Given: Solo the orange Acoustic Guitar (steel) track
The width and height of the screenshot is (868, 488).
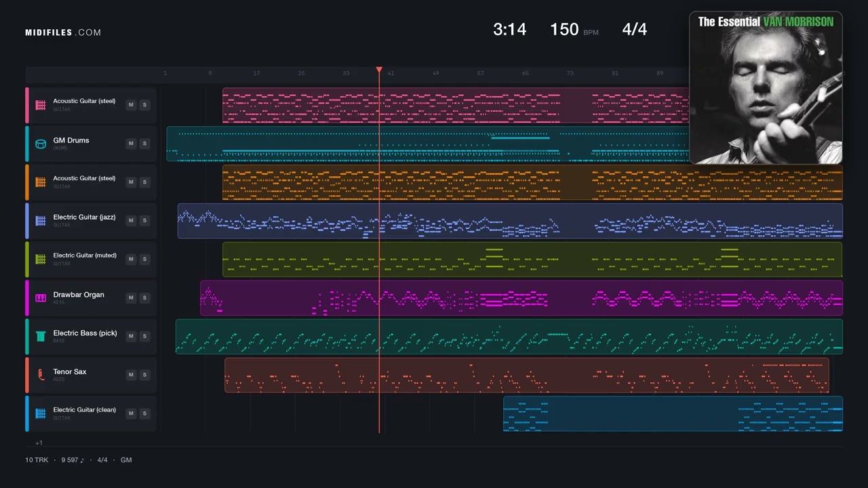Looking at the screenshot, I should 144,182.
